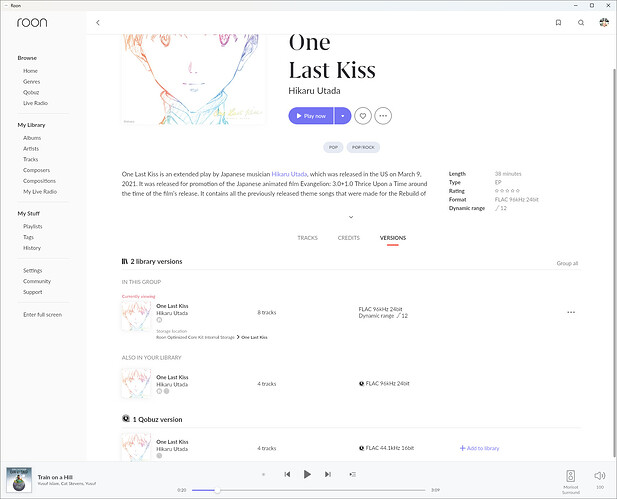
Task: Favorite the album with the heart icon
Action: [363, 116]
